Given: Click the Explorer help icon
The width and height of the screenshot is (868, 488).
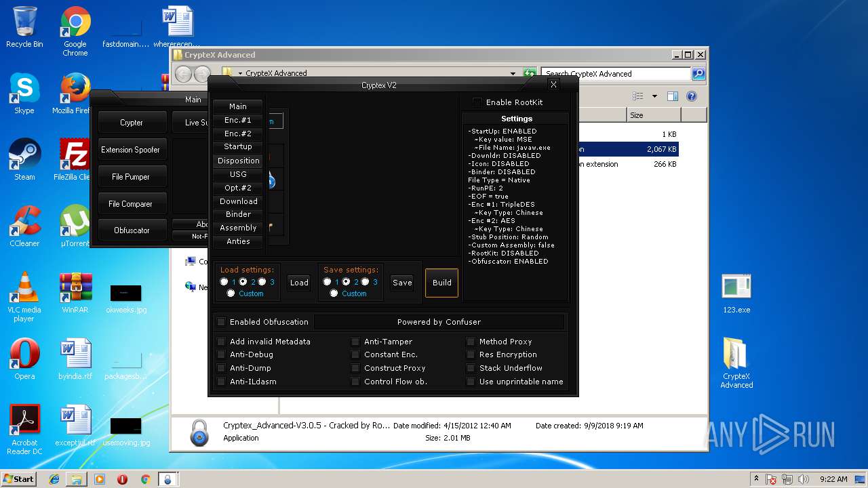Looking at the screenshot, I should point(692,96).
